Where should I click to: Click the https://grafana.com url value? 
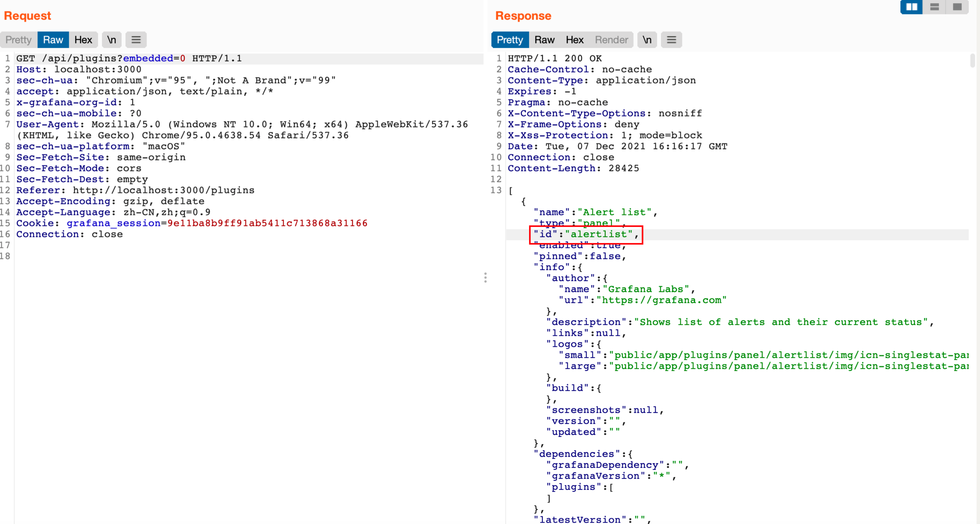(661, 300)
